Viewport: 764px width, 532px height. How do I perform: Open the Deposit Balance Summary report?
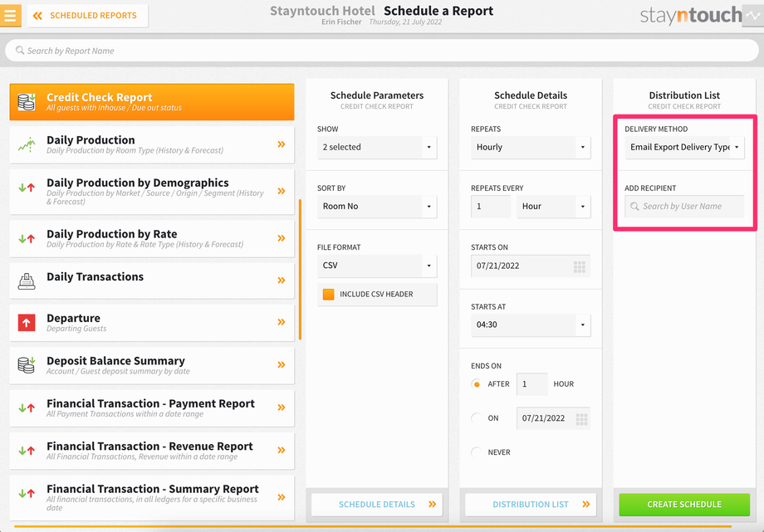click(152, 365)
